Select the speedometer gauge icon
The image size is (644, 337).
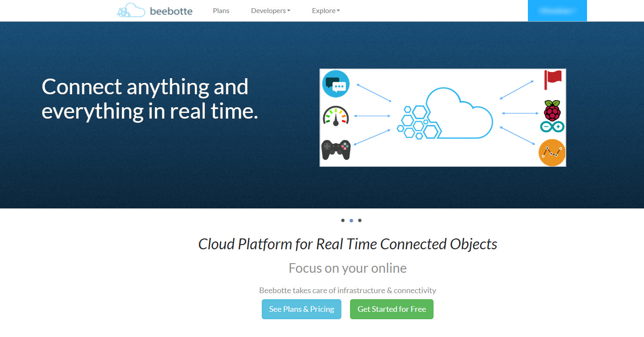(335, 116)
